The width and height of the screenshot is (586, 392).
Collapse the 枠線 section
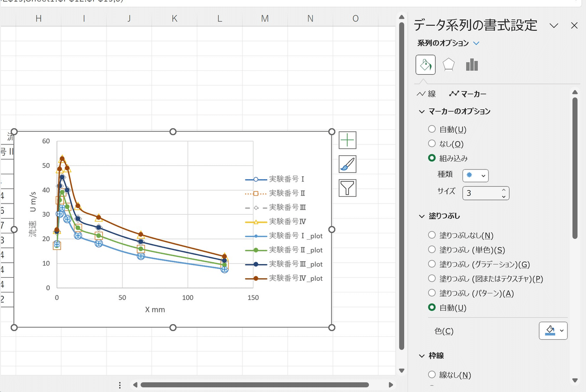coord(422,356)
